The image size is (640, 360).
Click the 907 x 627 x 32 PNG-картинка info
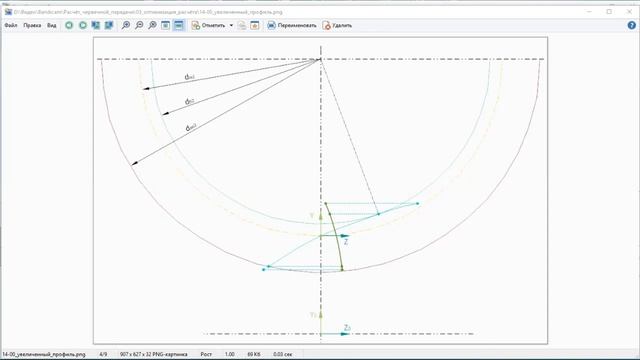click(153, 354)
